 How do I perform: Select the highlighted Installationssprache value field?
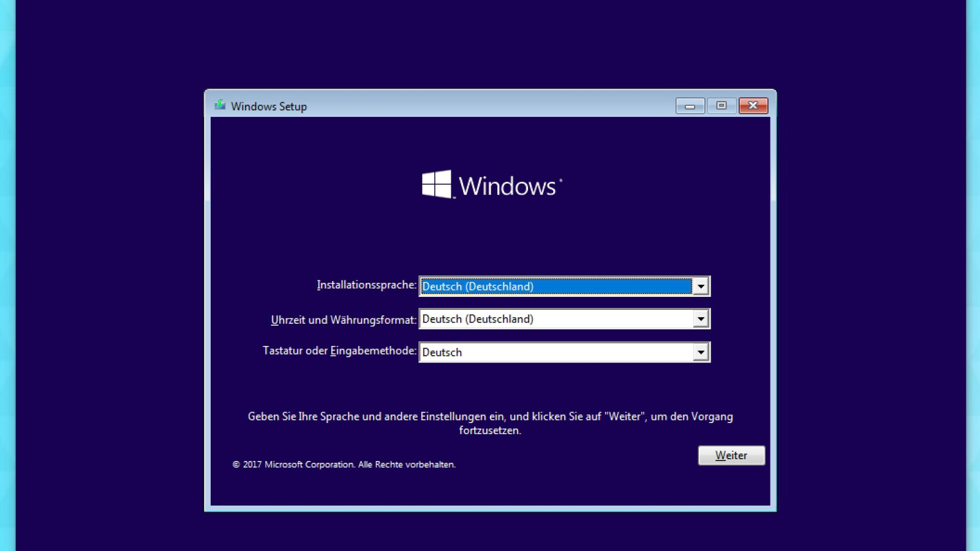tap(556, 287)
